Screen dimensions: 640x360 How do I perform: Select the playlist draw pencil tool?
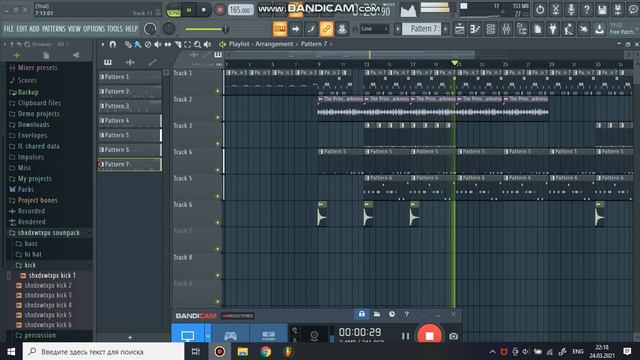(128, 44)
